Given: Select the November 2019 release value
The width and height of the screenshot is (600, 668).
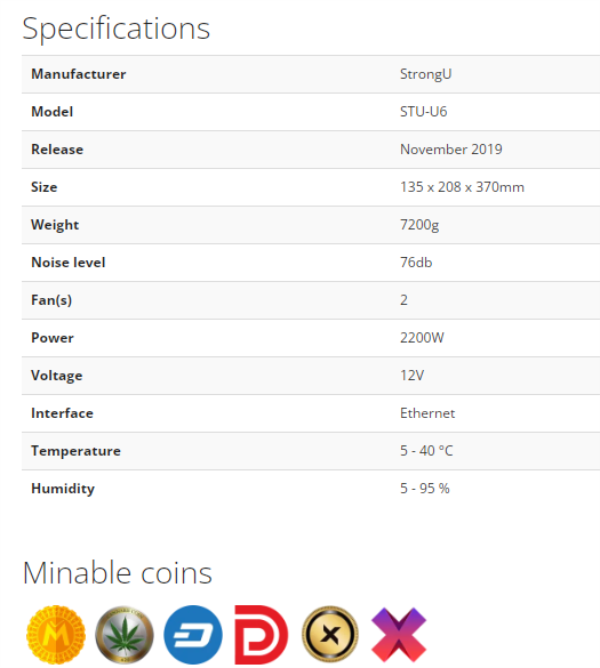Looking at the screenshot, I should 451,149.
